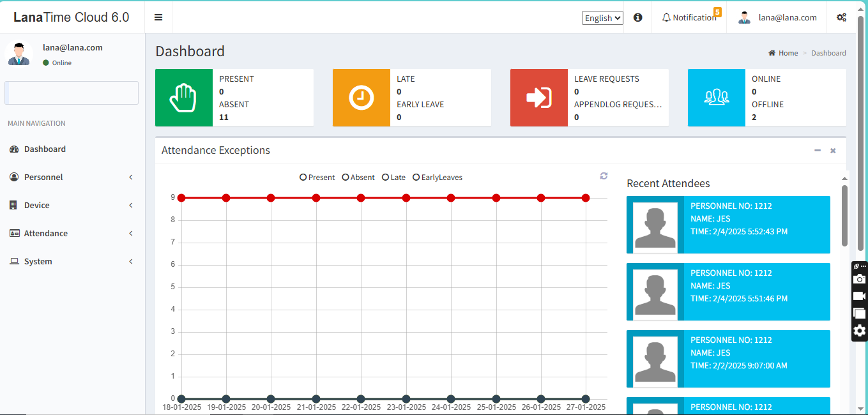Open the gear settings icon in floating toolbar
The width and height of the screenshot is (868, 415).
click(860, 331)
